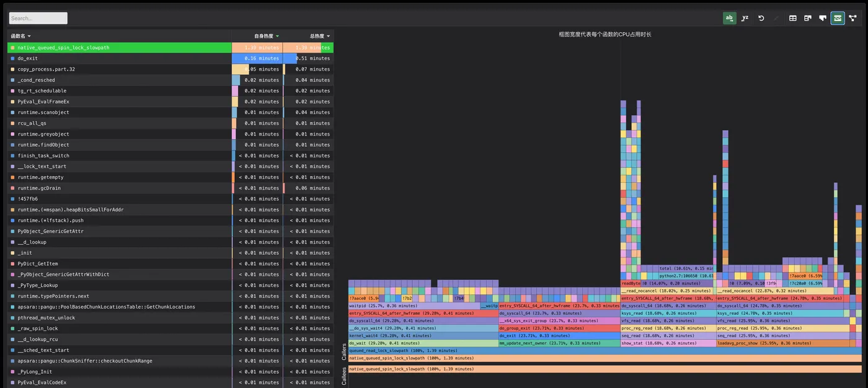The height and width of the screenshot is (388, 868).
Task: Click the do_group_exit flame frame
Action: [x=559, y=328]
